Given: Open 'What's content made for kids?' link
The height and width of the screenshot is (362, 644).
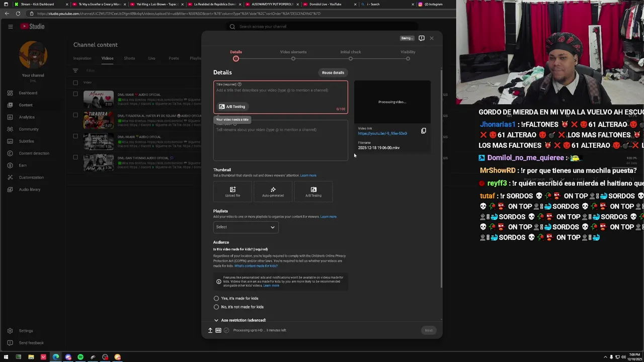Looking at the screenshot, I should click(x=256, y=266).
